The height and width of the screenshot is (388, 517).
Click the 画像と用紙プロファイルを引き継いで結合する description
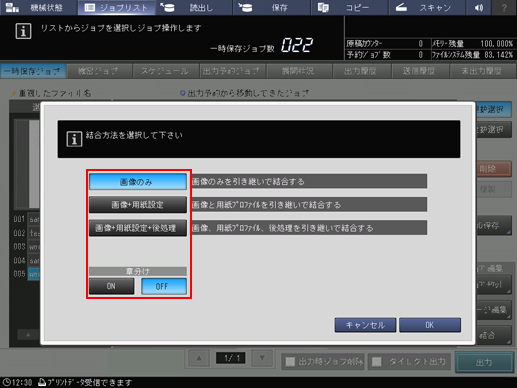click(x=309, y=205)
